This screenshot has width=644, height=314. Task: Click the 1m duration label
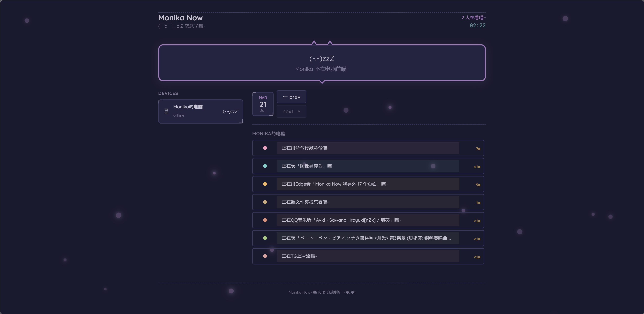[478, 203]
